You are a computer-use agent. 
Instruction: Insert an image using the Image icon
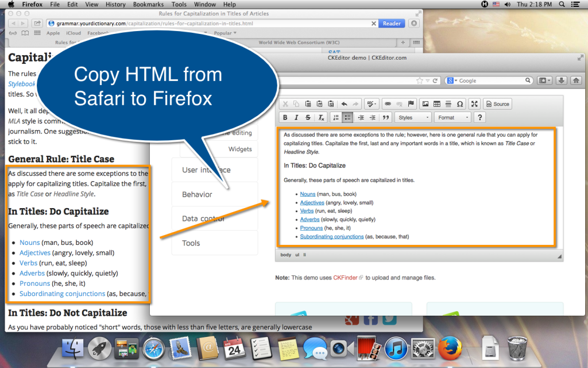point(425,104)
